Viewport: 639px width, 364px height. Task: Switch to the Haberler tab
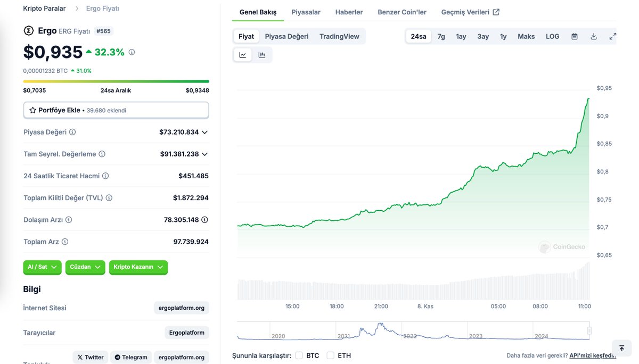349,12
